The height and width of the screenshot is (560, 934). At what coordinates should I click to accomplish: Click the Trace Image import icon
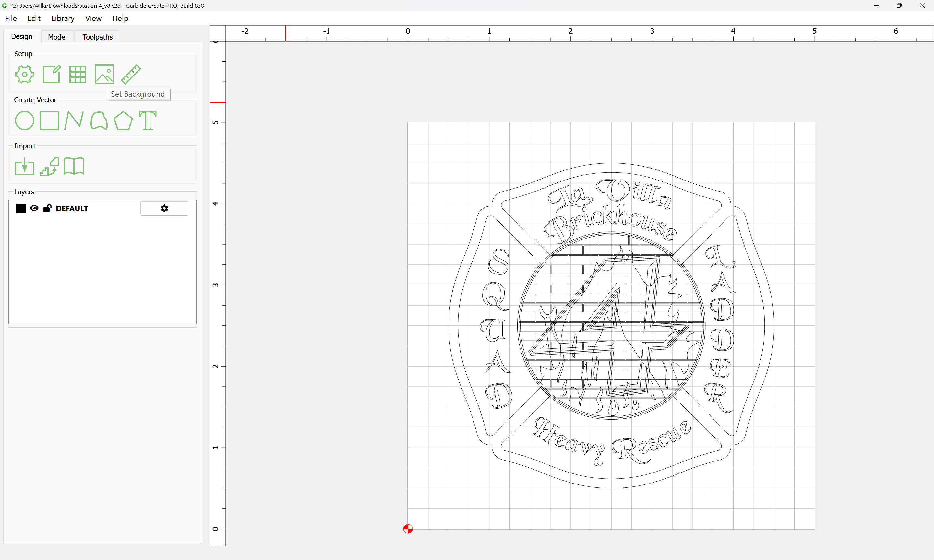point(49,167)
